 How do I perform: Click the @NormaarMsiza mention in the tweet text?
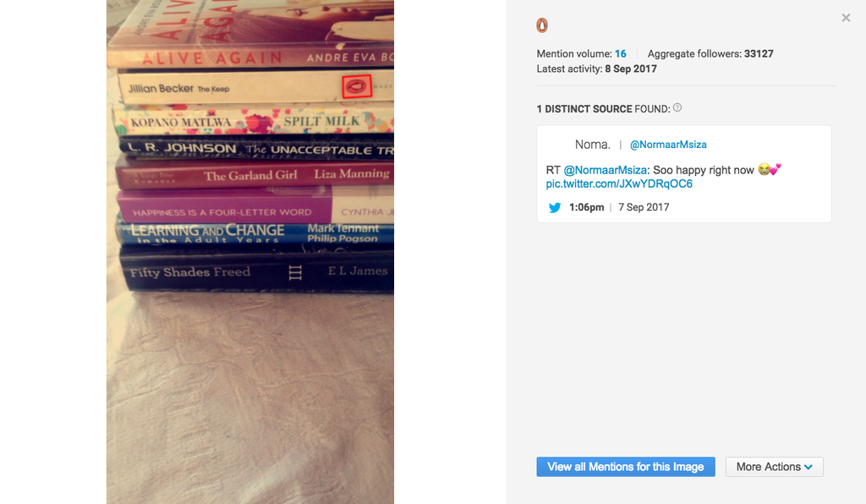point(605,170)
